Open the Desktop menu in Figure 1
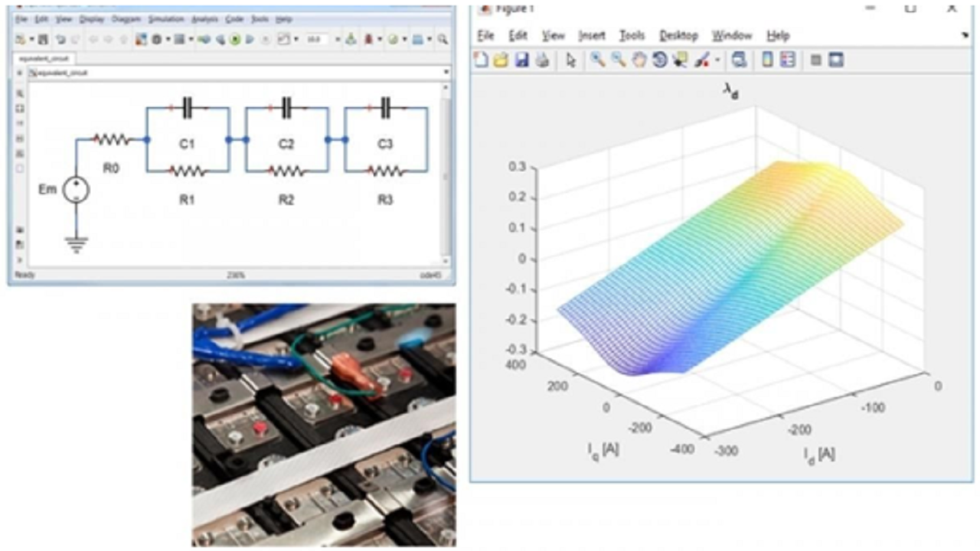This screenshot has height=551, width=980. (678, 35)
